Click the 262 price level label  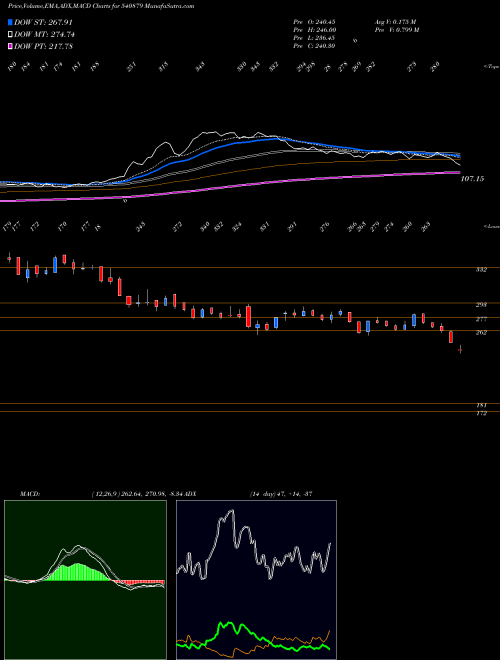point(481,333)
